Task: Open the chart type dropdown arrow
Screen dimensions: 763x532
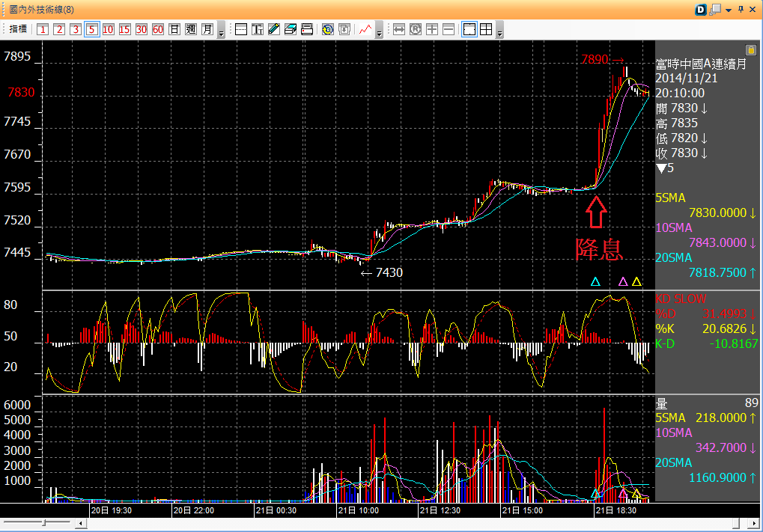Action: [x=379, y=33]
